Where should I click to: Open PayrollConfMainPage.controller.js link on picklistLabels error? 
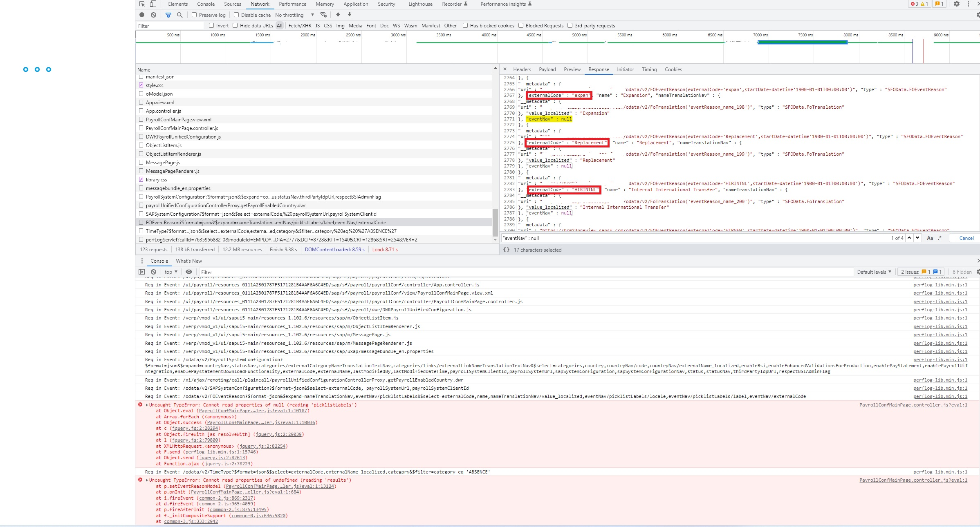point(913,405)
